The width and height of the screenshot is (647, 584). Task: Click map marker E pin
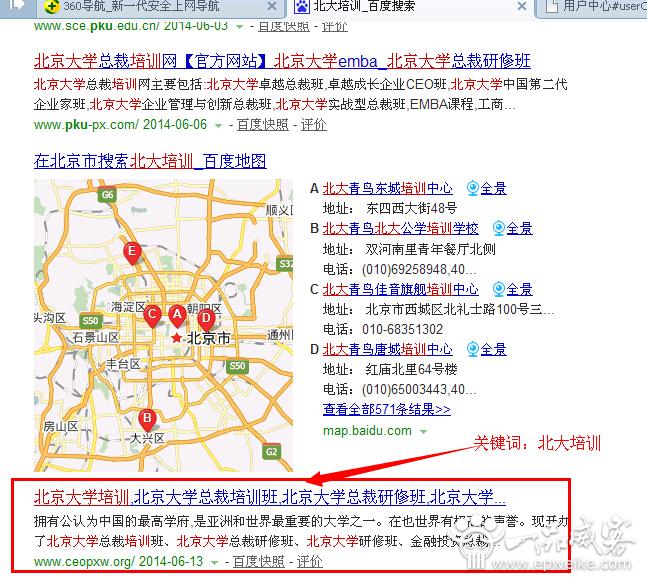(132, 253)
